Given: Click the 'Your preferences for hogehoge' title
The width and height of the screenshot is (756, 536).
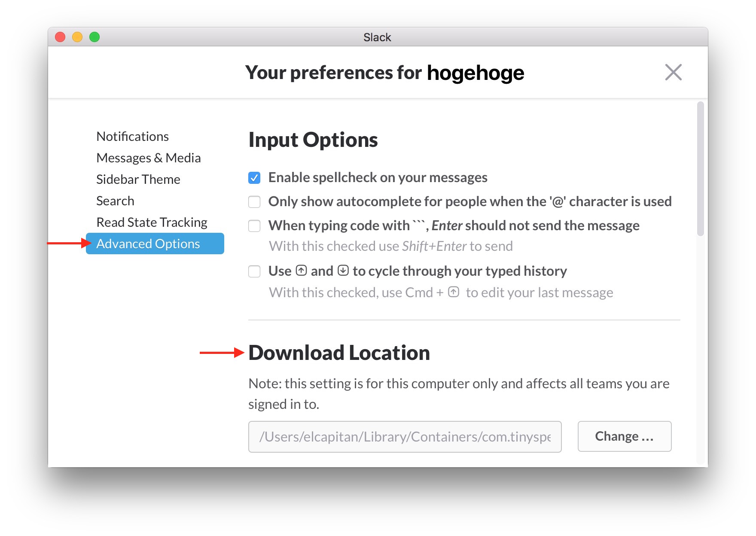Looking at the screenshot, I should [384, 73].
